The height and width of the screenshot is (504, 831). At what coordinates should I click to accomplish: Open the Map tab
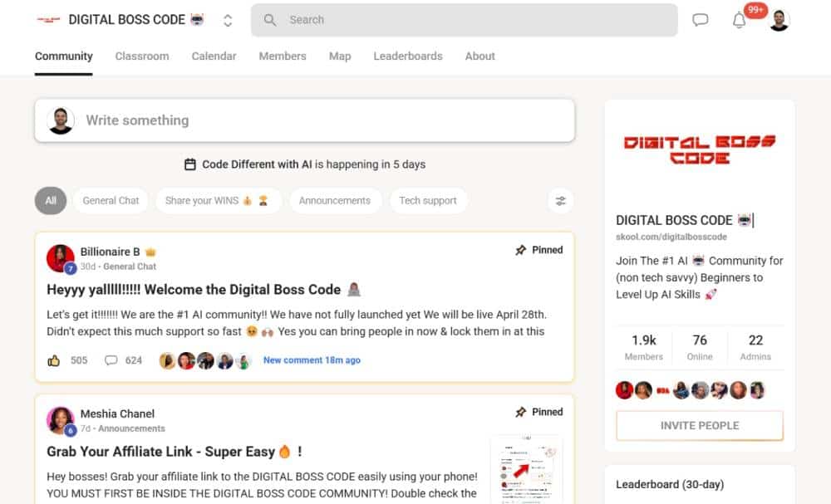(x=340, y=56)
